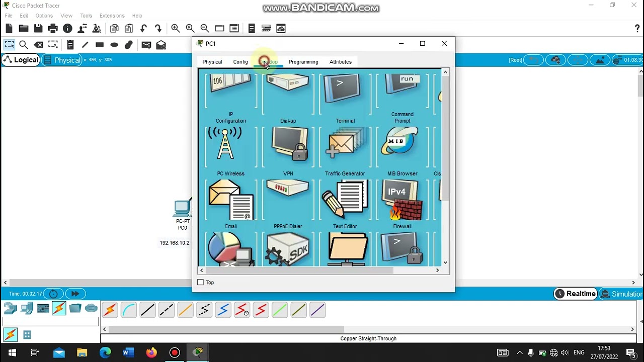Screen dimensions: 644x362
Task: Choose the Draw Ellipse tool
Action: click(114, 45)
